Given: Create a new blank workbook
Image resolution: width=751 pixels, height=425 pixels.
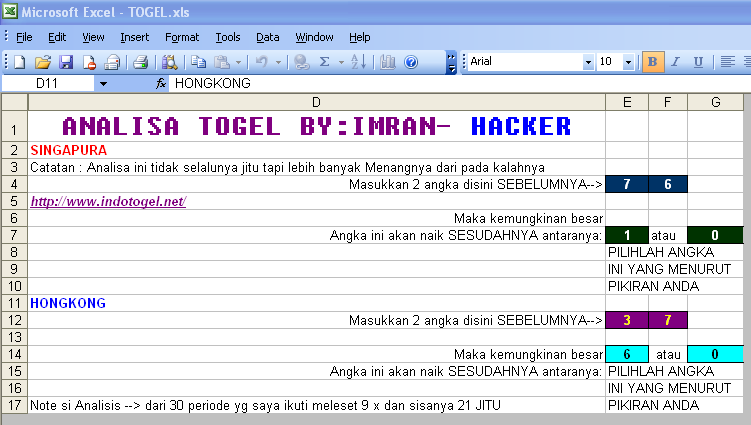Looking at the screenshot, I should click(20, 62).
